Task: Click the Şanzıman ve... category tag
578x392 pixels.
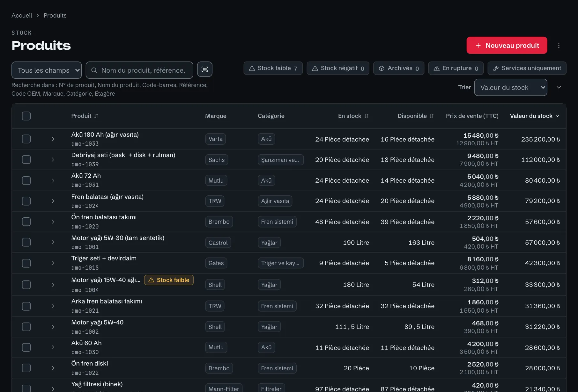Action: pyautogui.click(x=280, y=160)
